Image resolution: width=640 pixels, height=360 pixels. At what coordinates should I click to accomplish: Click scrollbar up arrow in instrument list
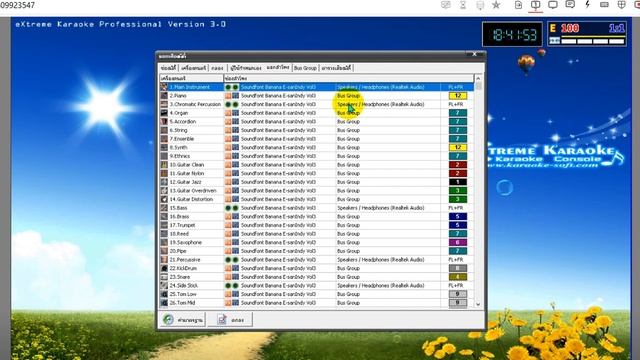pyautogui.click(x=478, y=78)
